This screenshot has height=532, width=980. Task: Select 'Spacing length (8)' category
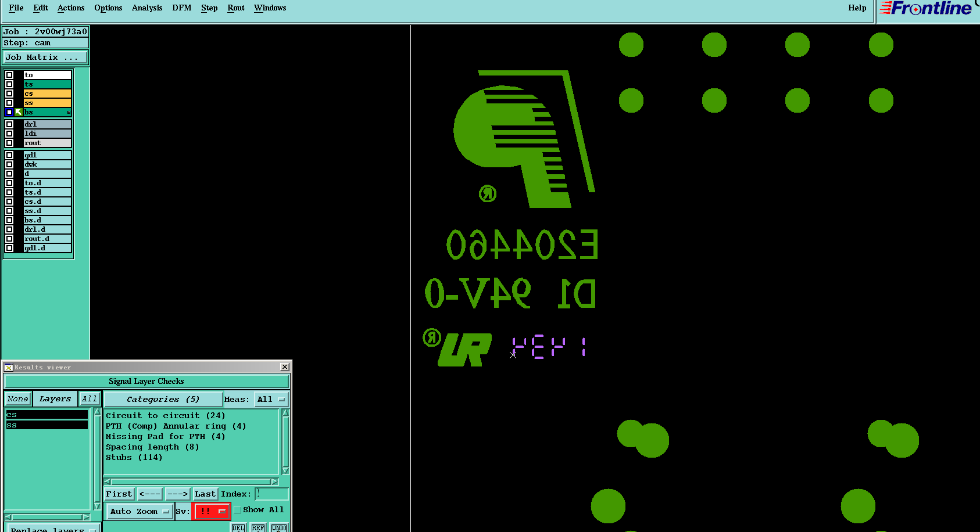pos(152,447)
